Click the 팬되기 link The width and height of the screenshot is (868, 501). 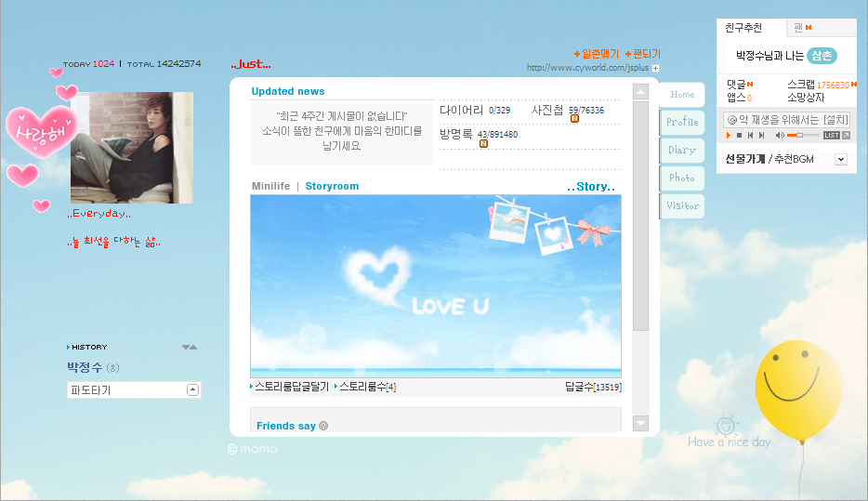643,54
